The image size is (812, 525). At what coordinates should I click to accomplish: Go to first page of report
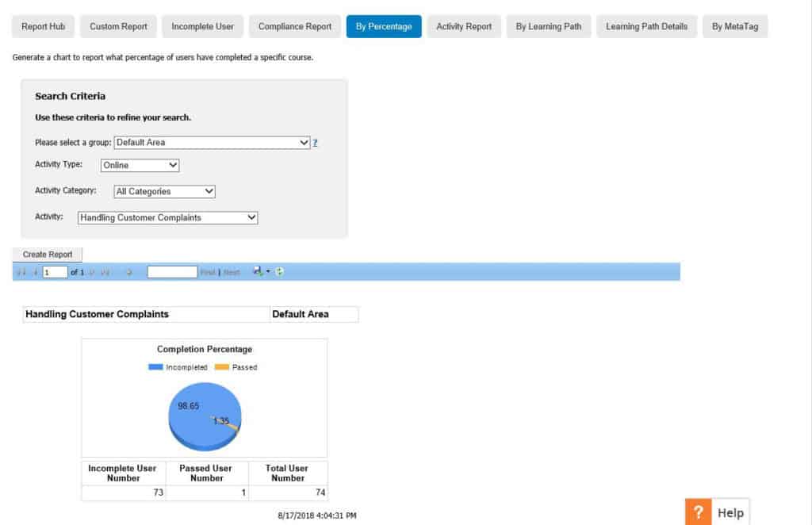(20, 272)
